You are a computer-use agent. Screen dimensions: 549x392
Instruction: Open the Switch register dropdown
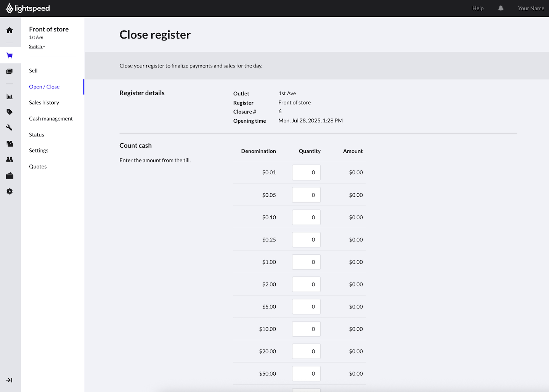37,47
